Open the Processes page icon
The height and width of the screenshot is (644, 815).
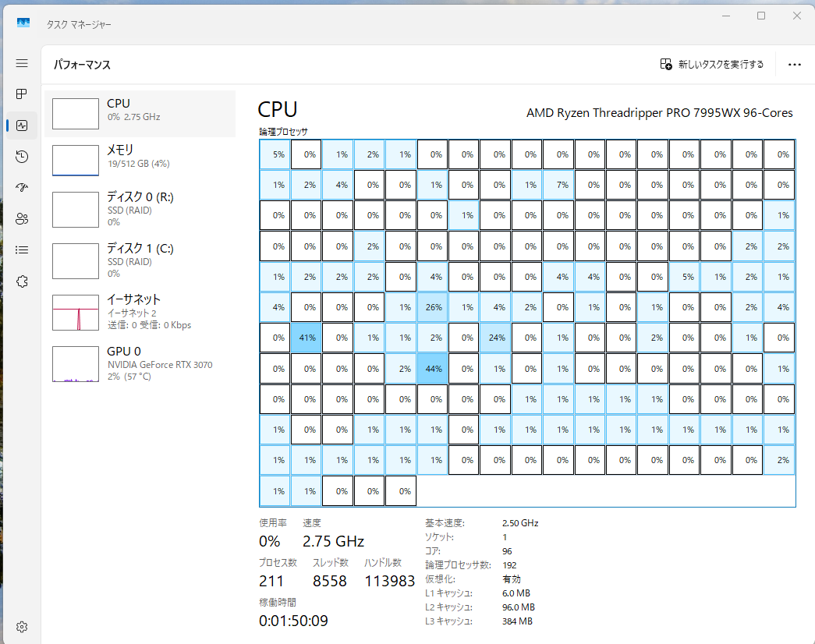pyautogui.click(x=22, y=94)
